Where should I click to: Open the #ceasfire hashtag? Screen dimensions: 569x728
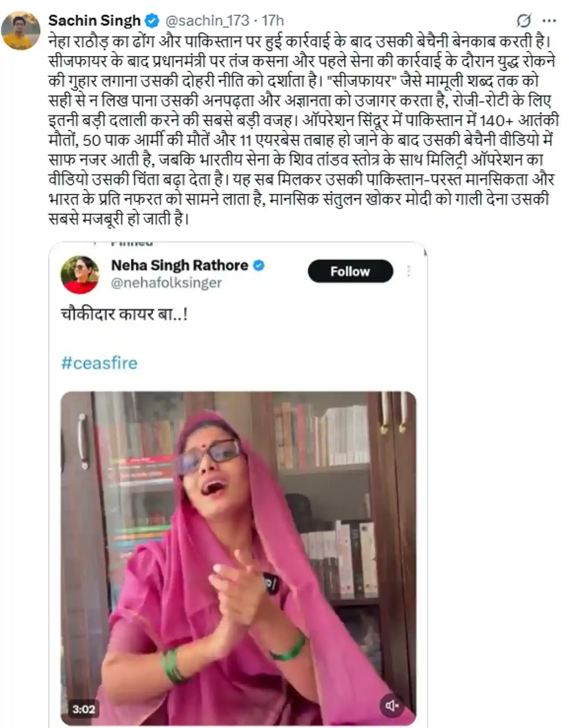(99, 363)
